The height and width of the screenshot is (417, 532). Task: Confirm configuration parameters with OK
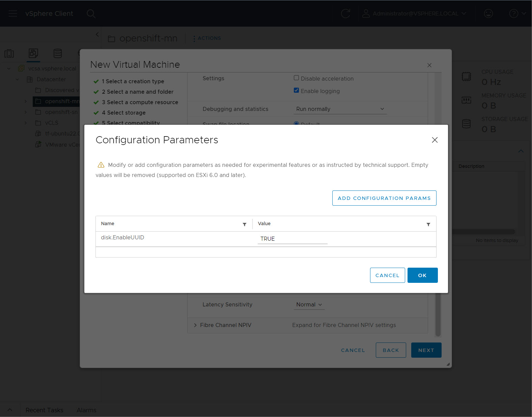point(422,275)
